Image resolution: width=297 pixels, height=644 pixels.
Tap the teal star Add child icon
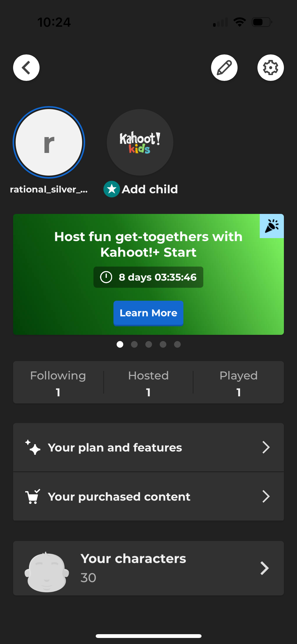(x=112, y=189)
